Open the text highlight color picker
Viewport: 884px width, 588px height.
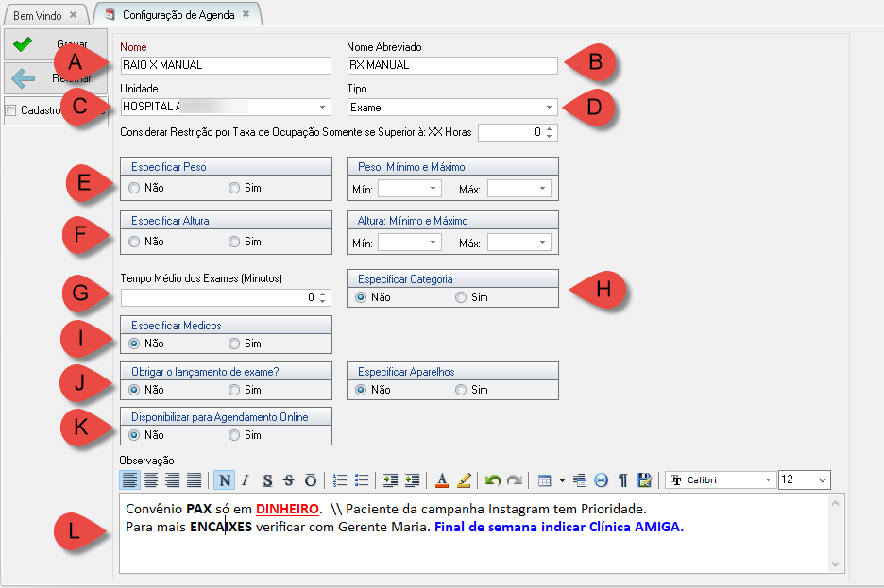(464, 480)
